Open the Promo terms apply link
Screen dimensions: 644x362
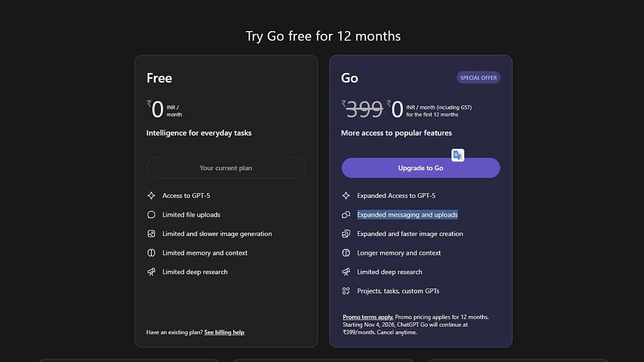(368, 317)
